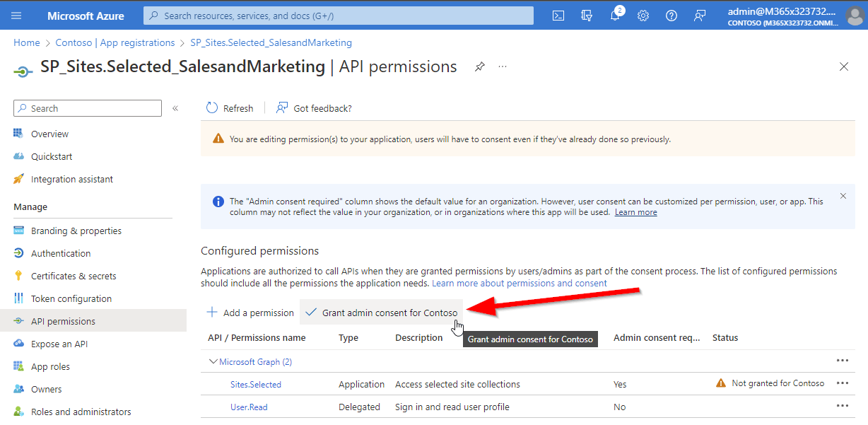This screenshot has width=868, height=425.
Task: Click the top search resources field
Action: pos(339,16)
